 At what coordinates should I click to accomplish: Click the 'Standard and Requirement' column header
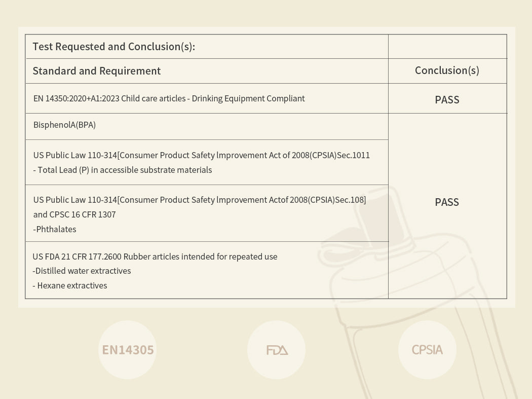click(97, 71)
